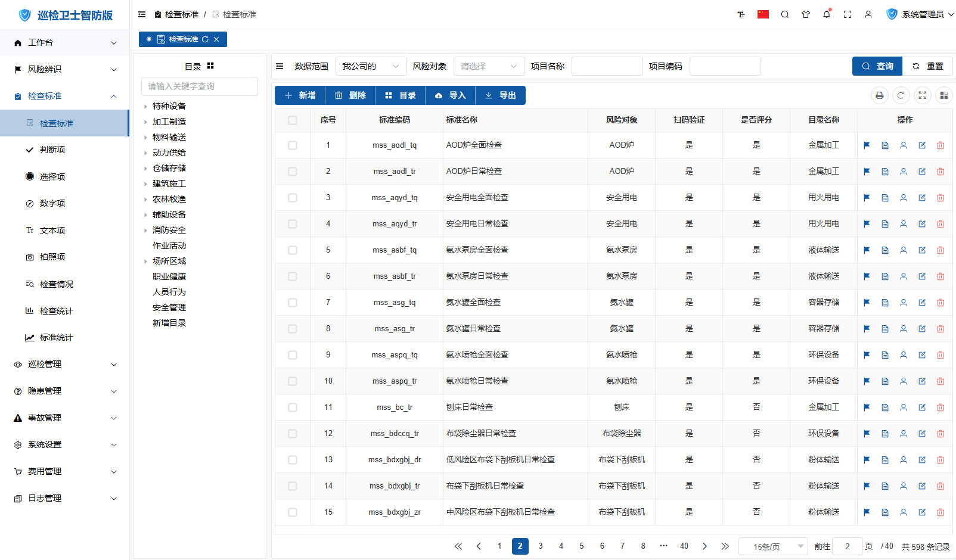Jump to the last page with double-arrow
Screen dimensions: 956x560
(x=725, y=546)
